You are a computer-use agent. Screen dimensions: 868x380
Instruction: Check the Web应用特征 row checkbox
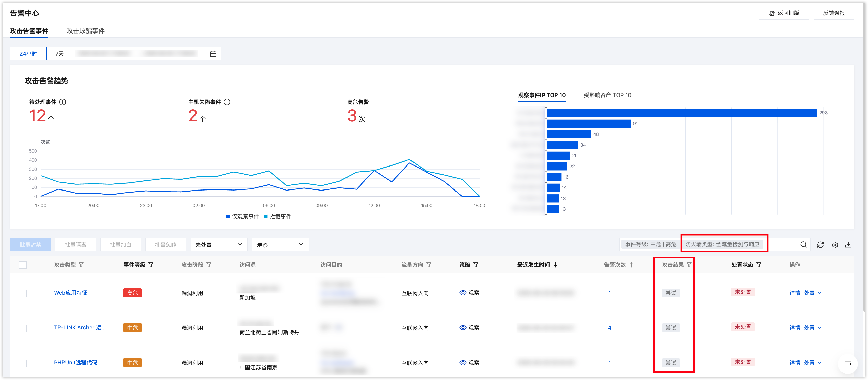click(x=23, y=293)
